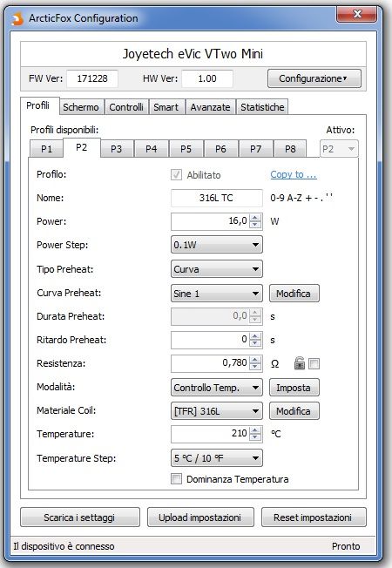Click Modifica next to Curva Preheat
392x568 pixels.
(x=294, y=294)
